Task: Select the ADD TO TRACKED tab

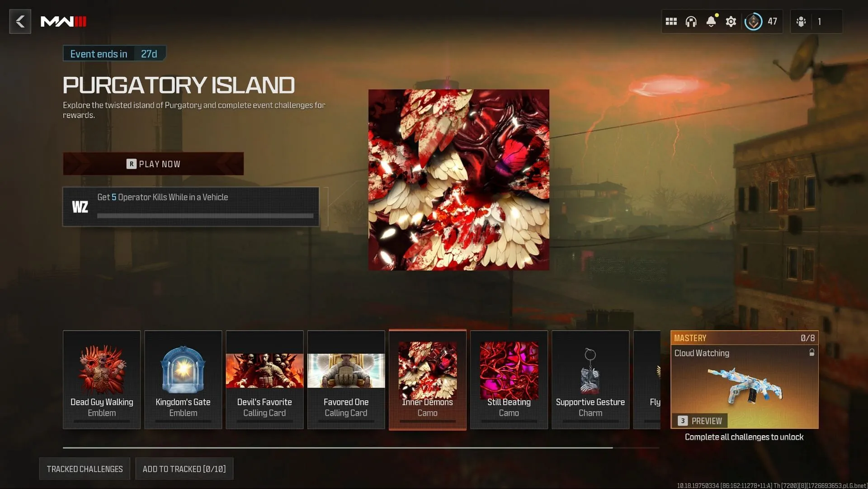Action: [184, 469]
